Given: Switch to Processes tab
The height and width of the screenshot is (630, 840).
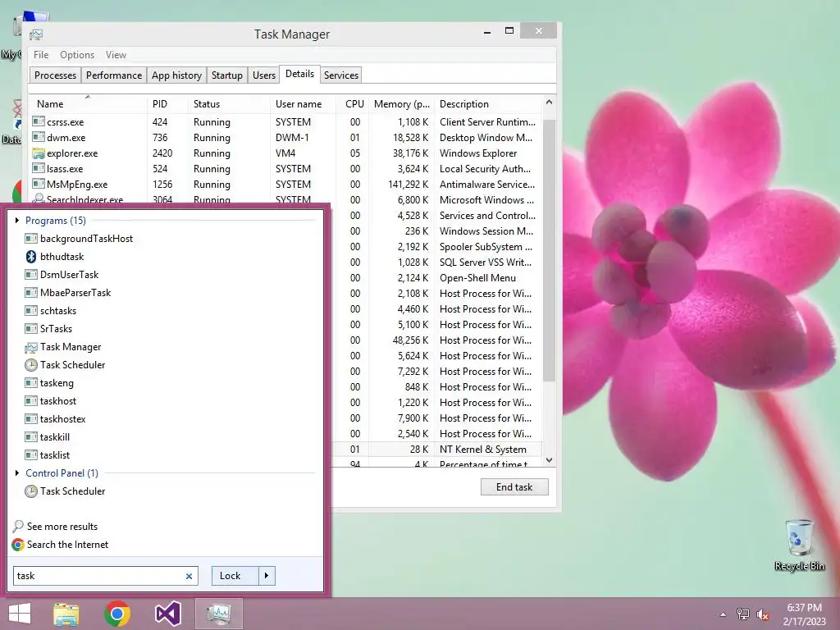Looking at the screenshot, I should coord(55,75).
